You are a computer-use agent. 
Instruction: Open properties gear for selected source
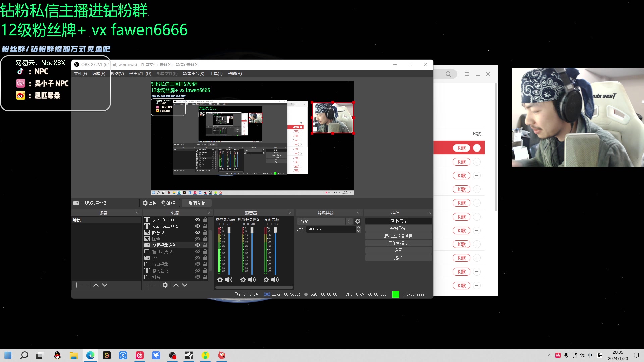149,203
